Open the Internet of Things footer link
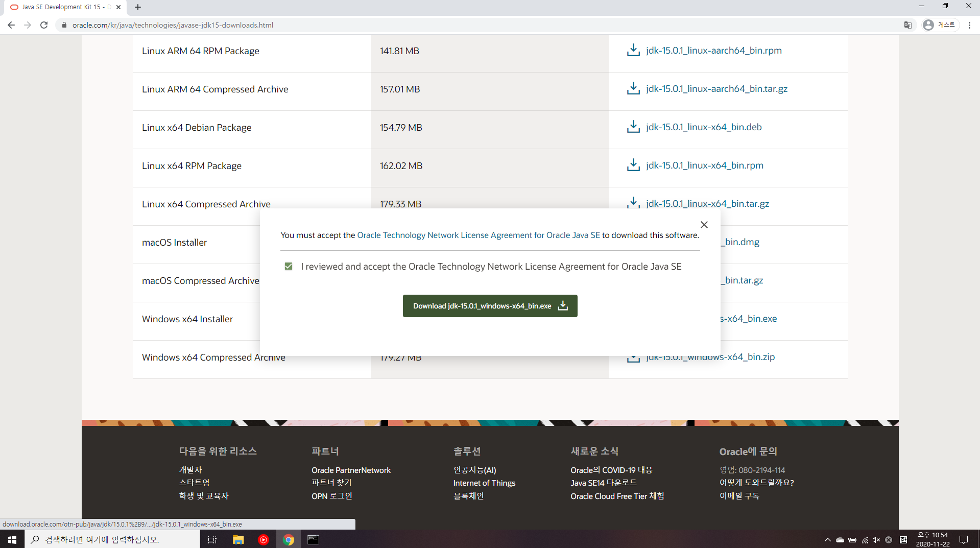 pos(485,483)
